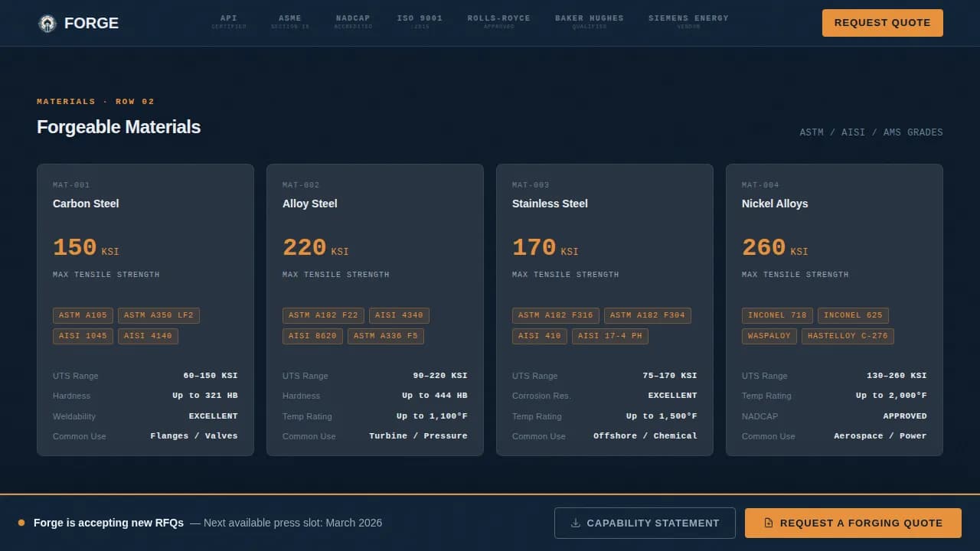The width and height of the screenshot is (980, 551).
Task: Click the Stainless Steel card heading
Action: pyautogui.click(x=550, y=204)
